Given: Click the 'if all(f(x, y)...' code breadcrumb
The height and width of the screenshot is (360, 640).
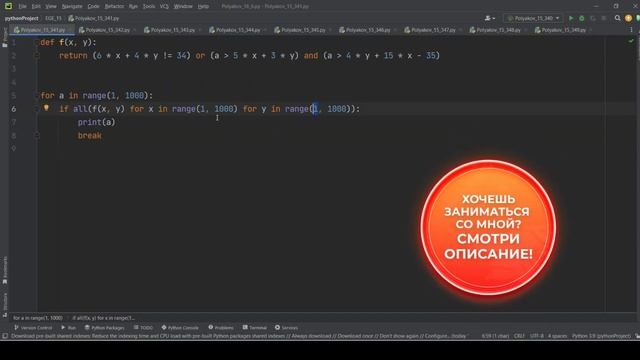Looking at the screenshot, I should point(104,318).
